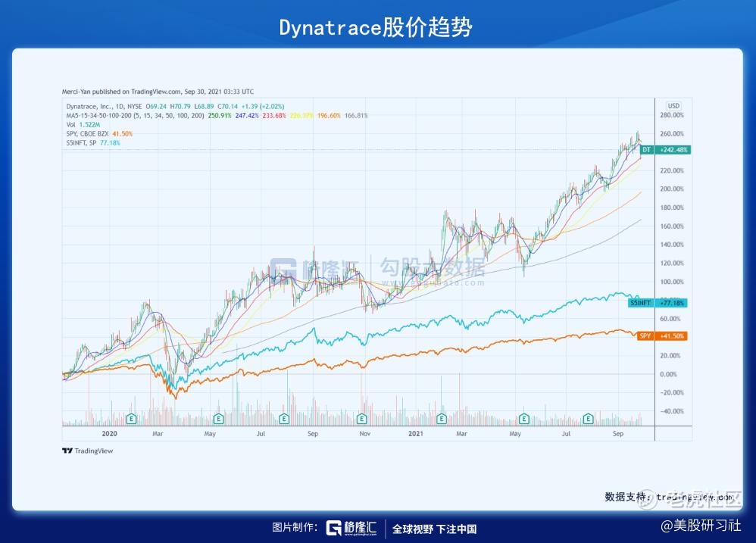Screen dimensions: 756x543
Task: Click the 260.00% label on the price axis
Action: 672,134
